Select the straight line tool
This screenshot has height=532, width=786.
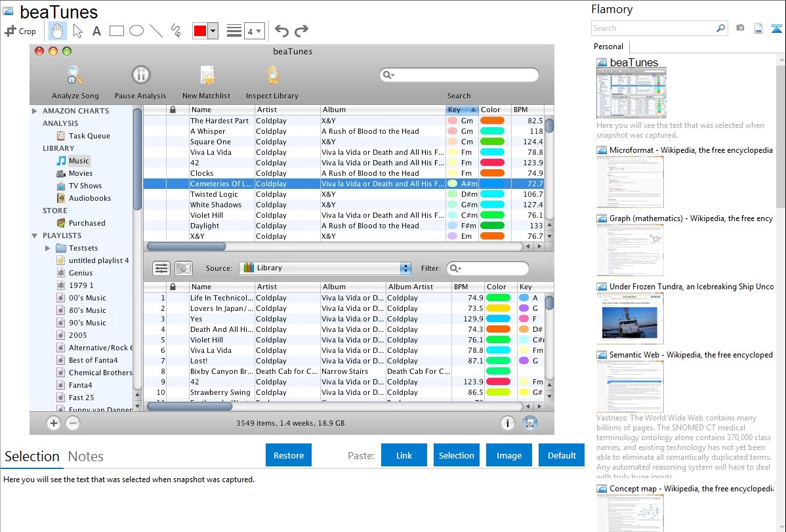click(156, 31)
